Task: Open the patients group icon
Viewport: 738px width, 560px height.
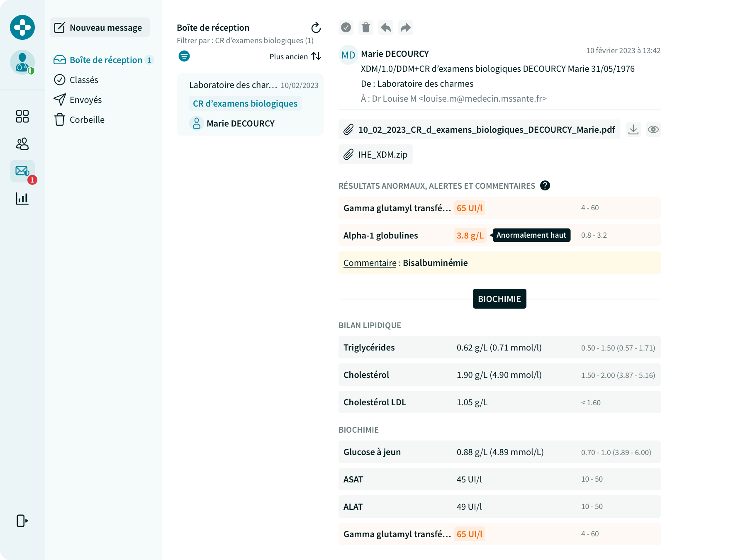Action: pos(22,144)
